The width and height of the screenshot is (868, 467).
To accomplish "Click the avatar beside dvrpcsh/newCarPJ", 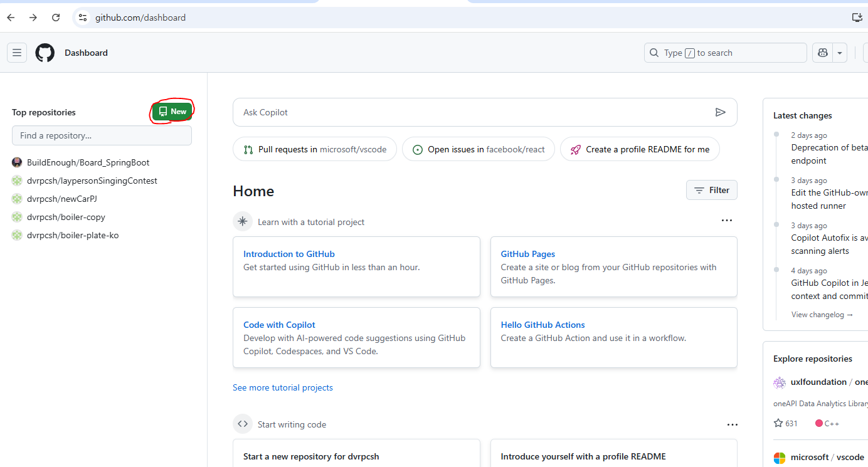I will click(17, 199).
